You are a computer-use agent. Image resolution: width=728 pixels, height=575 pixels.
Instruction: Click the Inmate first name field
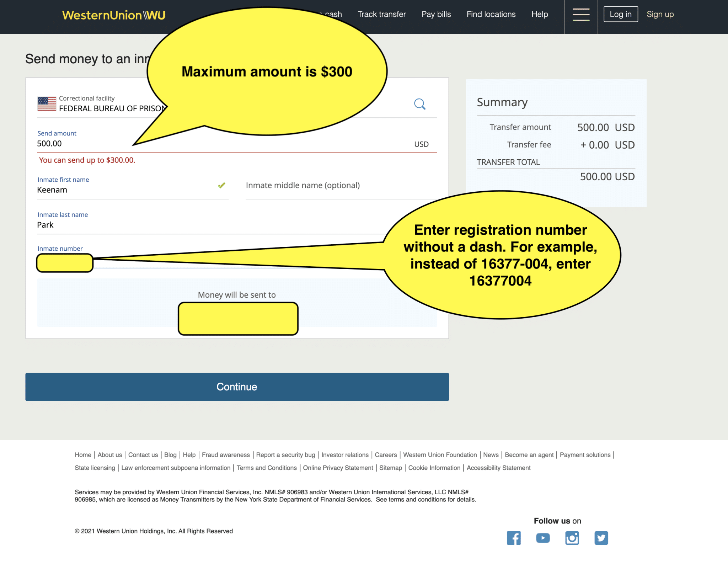[133, 187]
